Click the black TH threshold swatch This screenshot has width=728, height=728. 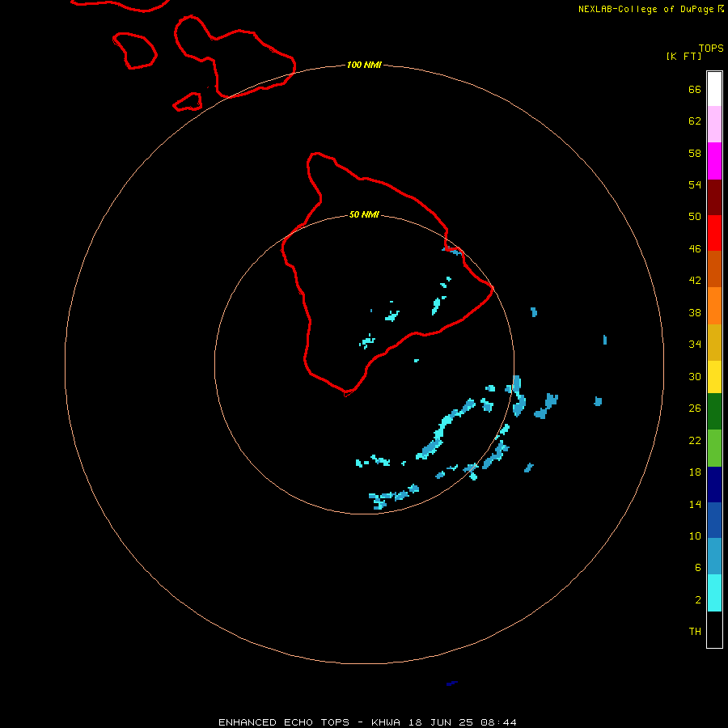(x=714, y=629)
